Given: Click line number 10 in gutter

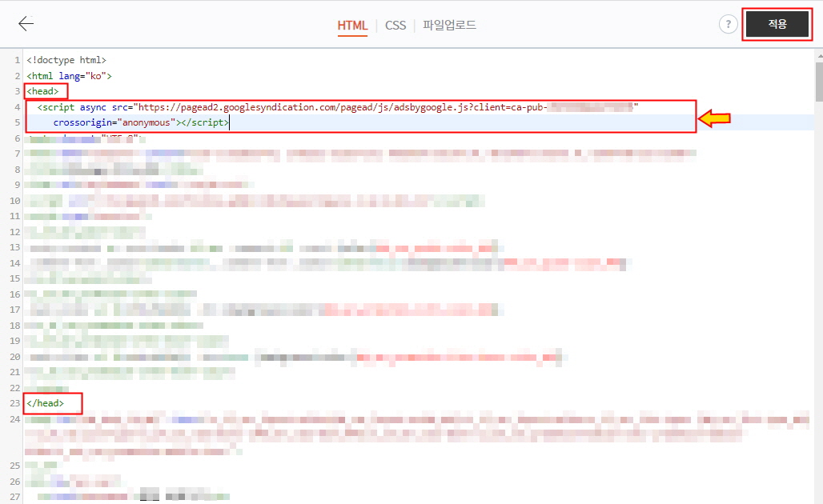Looking at the screenshot, I should 14,200.
